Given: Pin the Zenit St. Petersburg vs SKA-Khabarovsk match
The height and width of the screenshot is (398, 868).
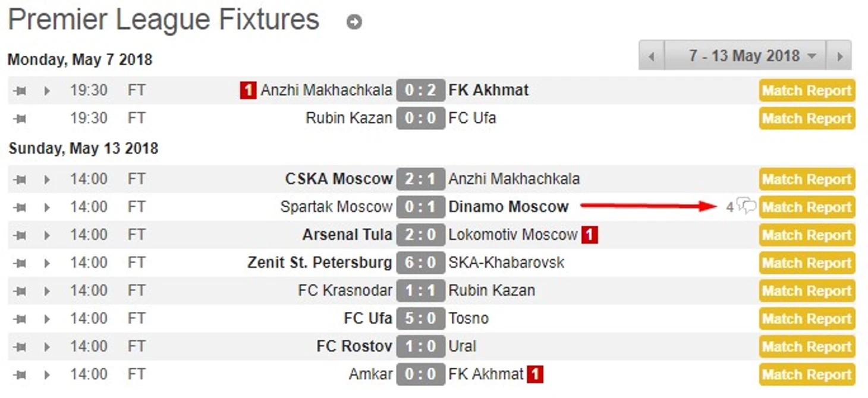Looking at the screenshot, I should click(x=20, y=263).
